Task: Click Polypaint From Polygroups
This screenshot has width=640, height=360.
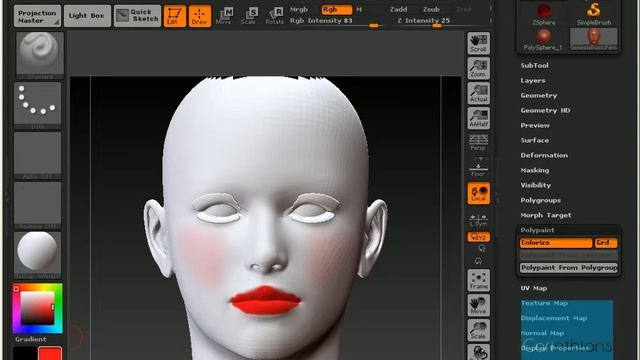Action: coord(569,268)
